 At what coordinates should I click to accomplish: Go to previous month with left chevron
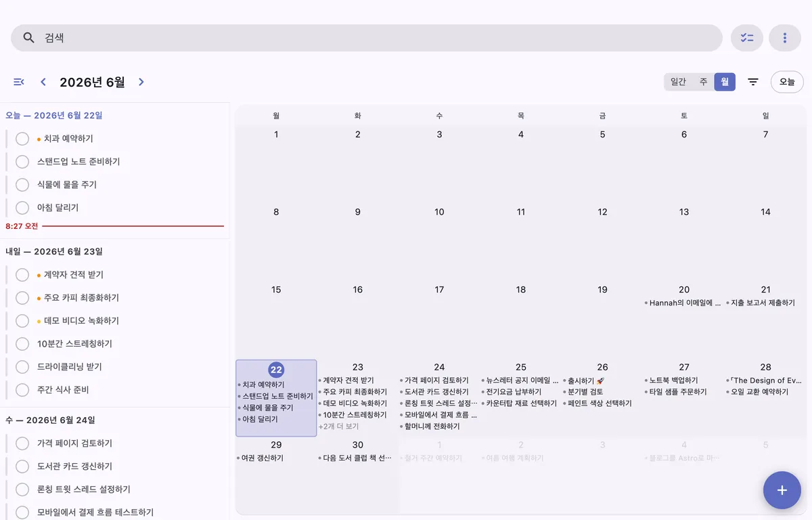[x=43, y=82]
